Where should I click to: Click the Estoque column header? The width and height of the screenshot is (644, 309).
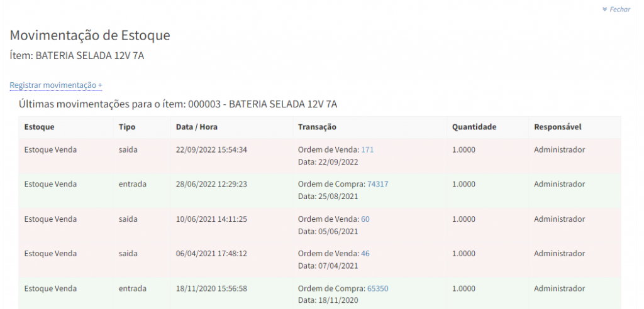[39, 127]
